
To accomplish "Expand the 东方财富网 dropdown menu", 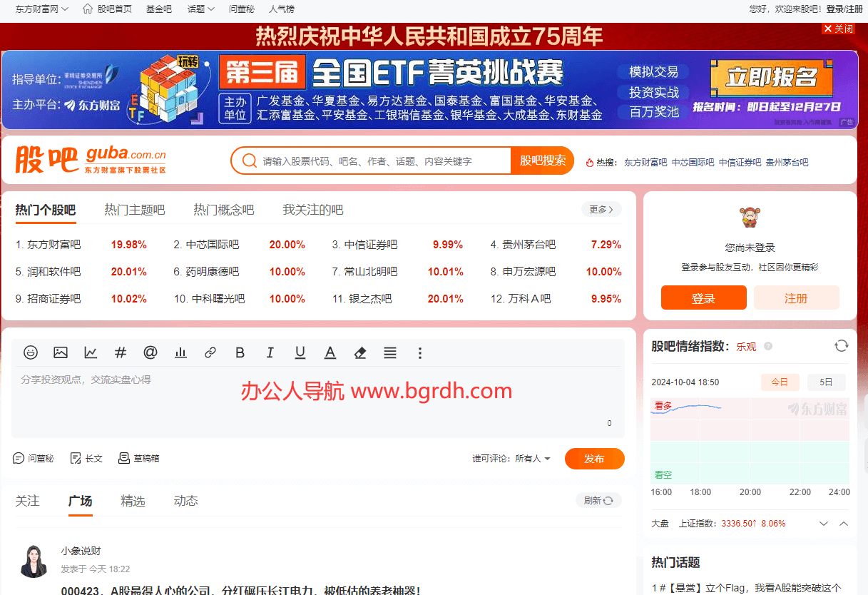I will tap(42, 9).
